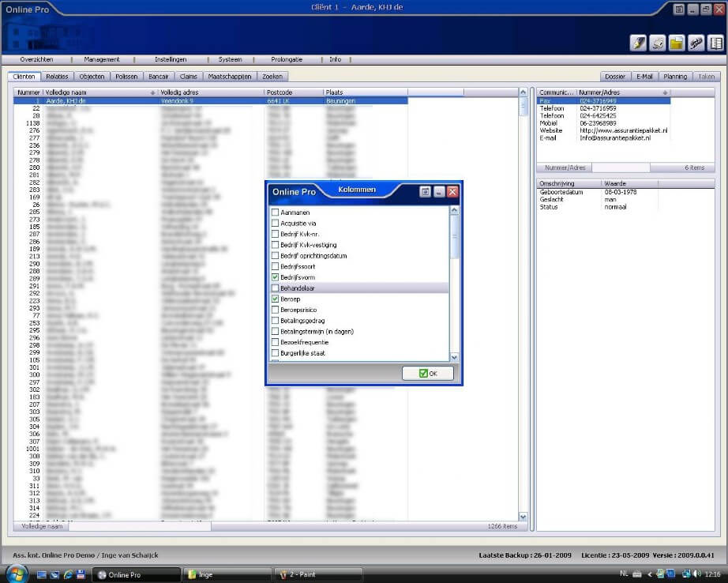Click the Windows Start orb

pyautogui.click(x=15, y=574)
